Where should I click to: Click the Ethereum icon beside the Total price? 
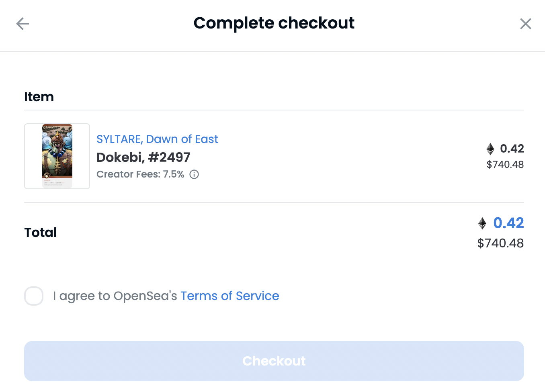click(x=482, y=223)
